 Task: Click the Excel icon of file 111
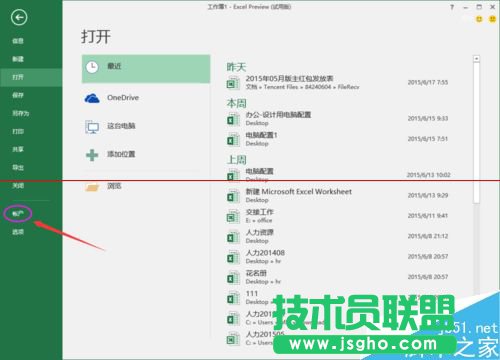click(233, 298)
